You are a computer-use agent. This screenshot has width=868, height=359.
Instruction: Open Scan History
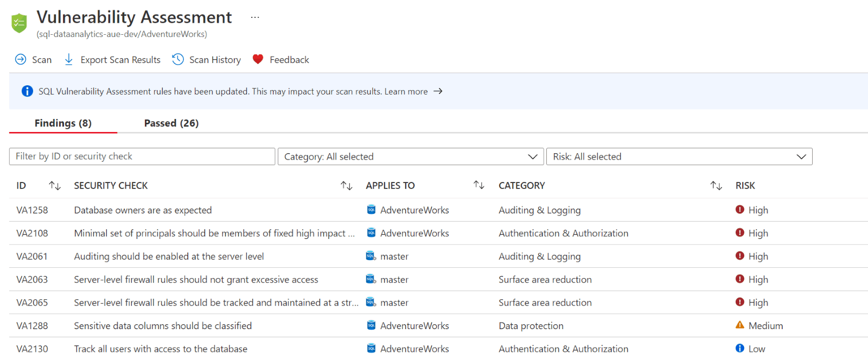[x=207, y=60]
